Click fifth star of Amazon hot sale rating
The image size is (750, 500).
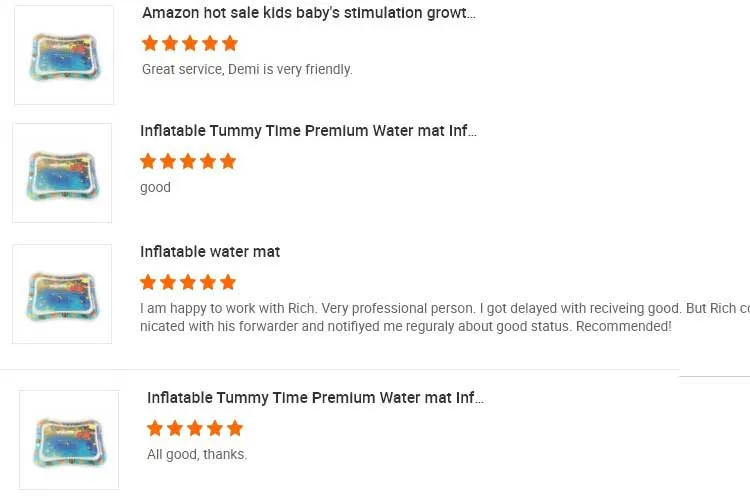[230, 43]
